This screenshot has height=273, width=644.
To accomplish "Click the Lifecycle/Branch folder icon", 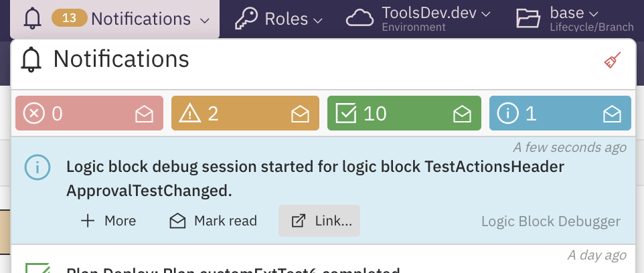I will [529, 19].
